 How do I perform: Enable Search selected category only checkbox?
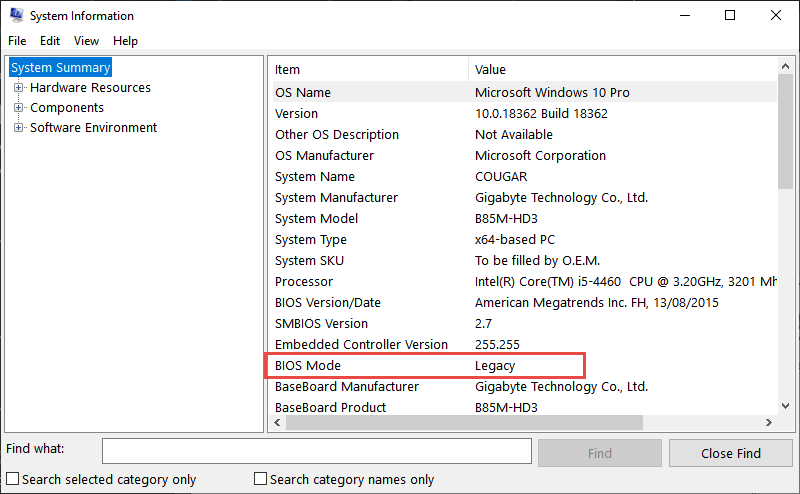tap(13, 479)
